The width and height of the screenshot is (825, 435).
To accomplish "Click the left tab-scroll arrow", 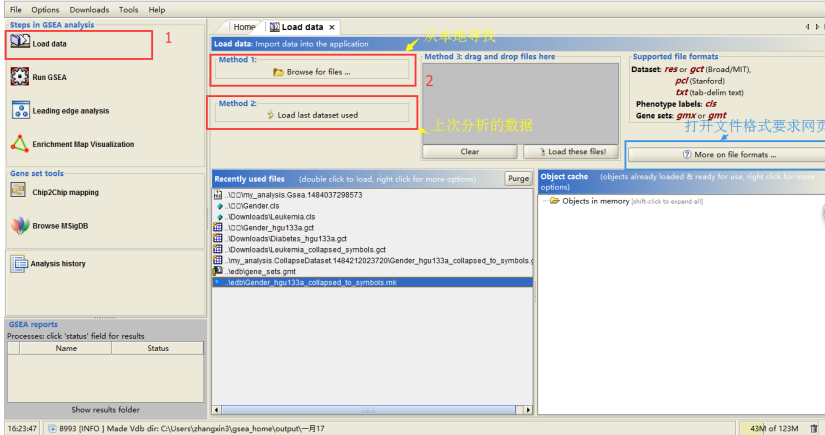I will 807,27.
